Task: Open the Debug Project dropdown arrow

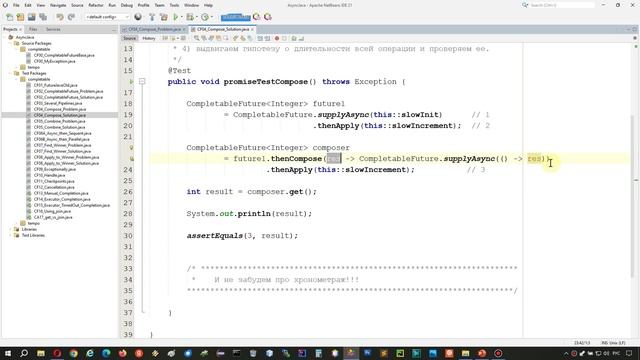Action: 196,17
